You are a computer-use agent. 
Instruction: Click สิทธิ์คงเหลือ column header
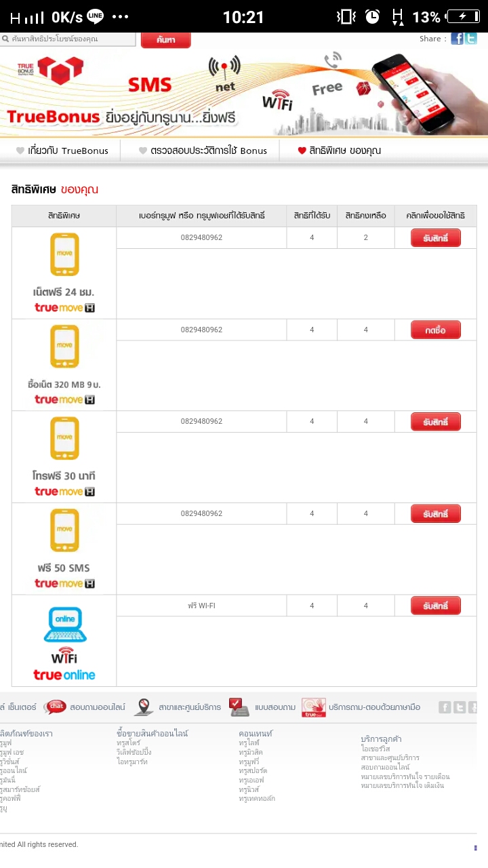pos(365,216)
